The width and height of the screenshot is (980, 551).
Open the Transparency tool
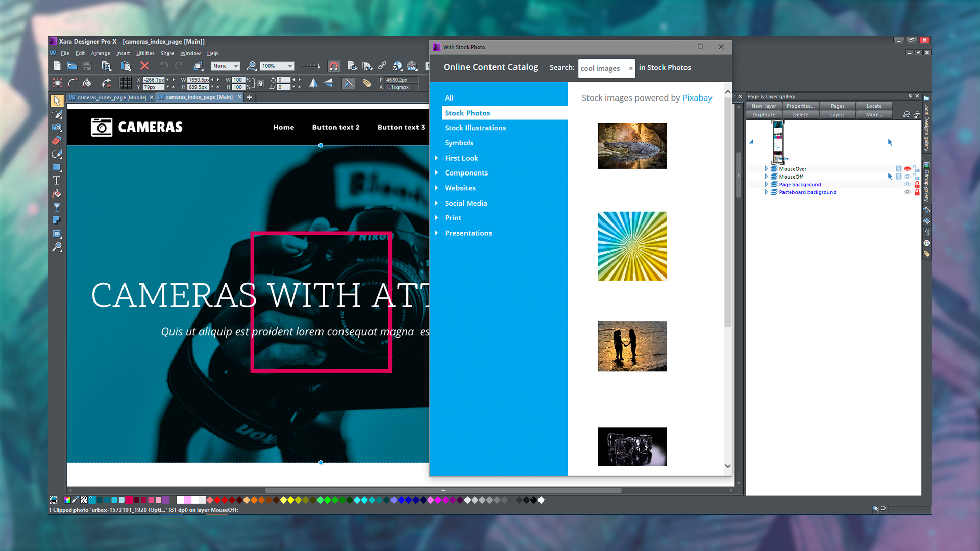(x=57, y=207)
